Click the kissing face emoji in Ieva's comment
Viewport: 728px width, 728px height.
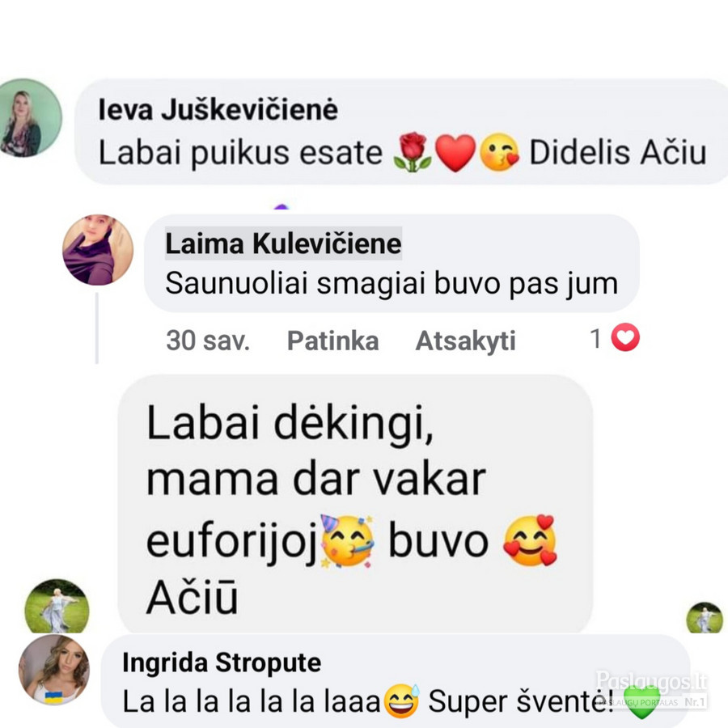[499, 152]
